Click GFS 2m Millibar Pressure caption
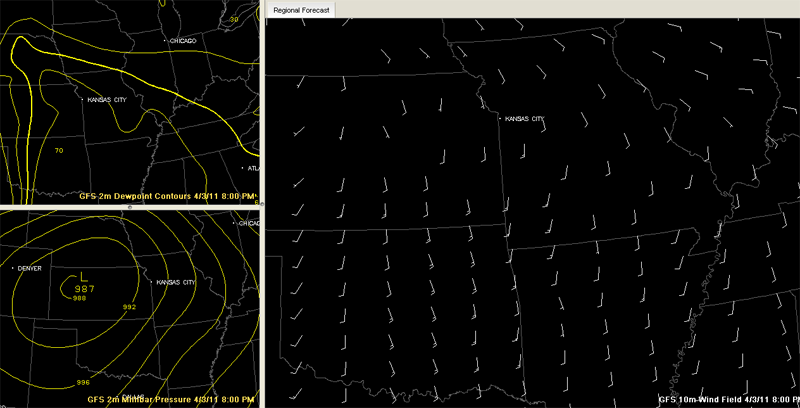The image size is (800, 408). [x=170, y=399]
